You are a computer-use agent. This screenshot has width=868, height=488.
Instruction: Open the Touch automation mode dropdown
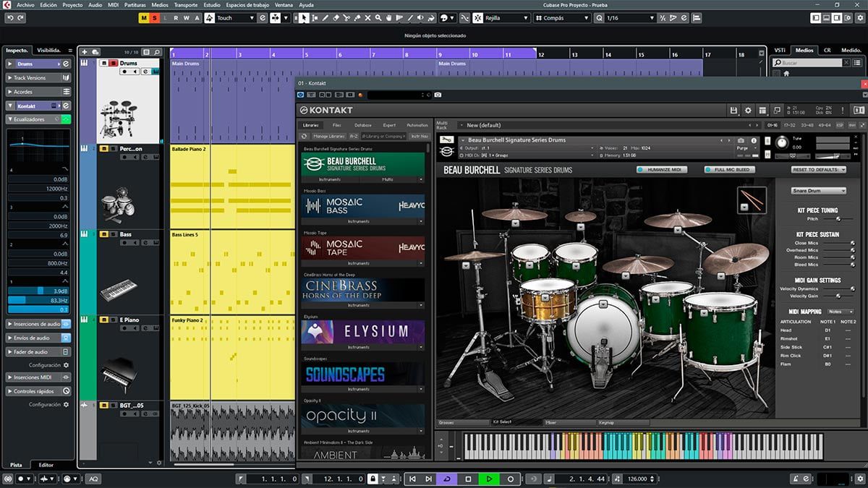coord(234,17)
